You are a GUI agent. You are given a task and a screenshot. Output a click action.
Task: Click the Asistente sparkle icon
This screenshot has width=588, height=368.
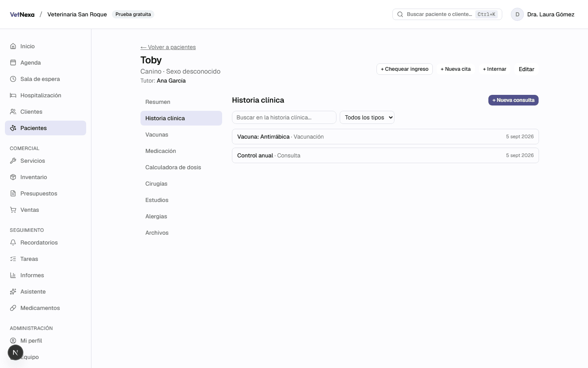coord(13,292)
